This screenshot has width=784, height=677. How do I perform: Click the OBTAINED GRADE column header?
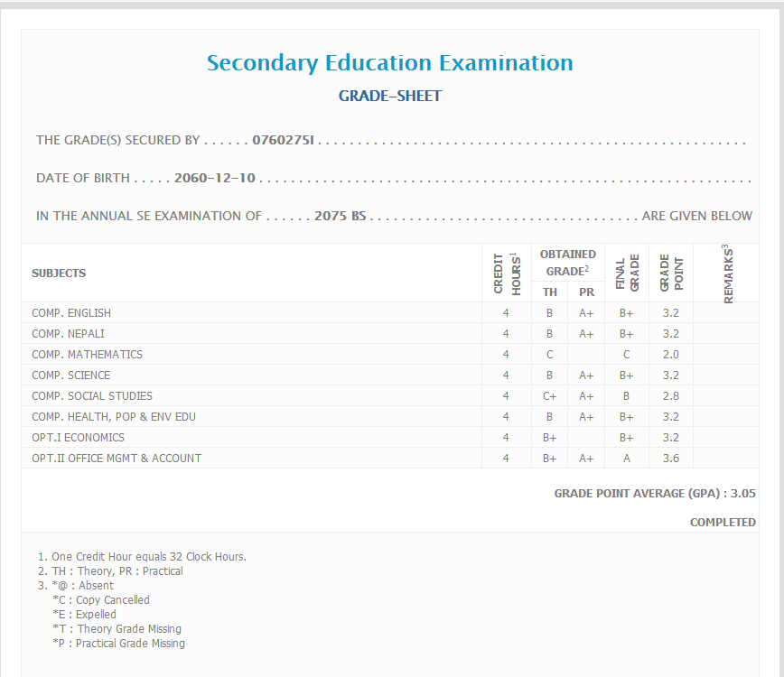pyautogui.click(x=567, y=263)
